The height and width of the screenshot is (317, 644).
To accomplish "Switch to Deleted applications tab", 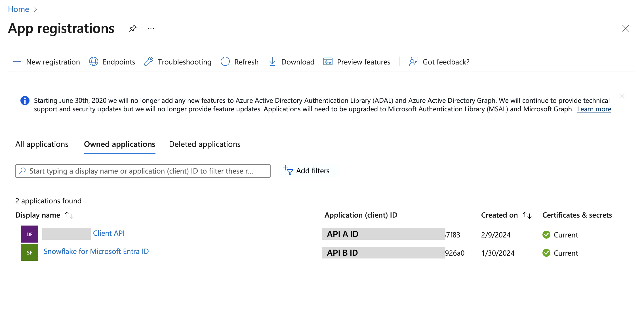I will (x=205, y=144).
